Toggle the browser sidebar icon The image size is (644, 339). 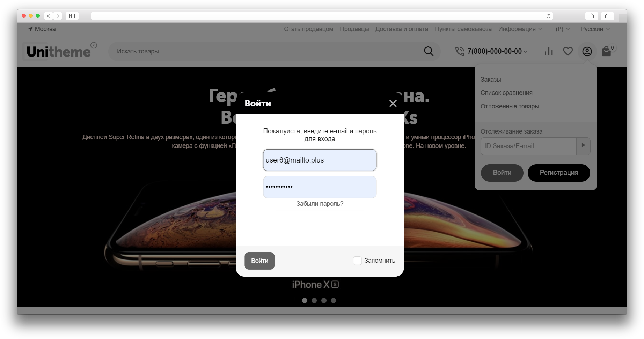click(72, 16)
